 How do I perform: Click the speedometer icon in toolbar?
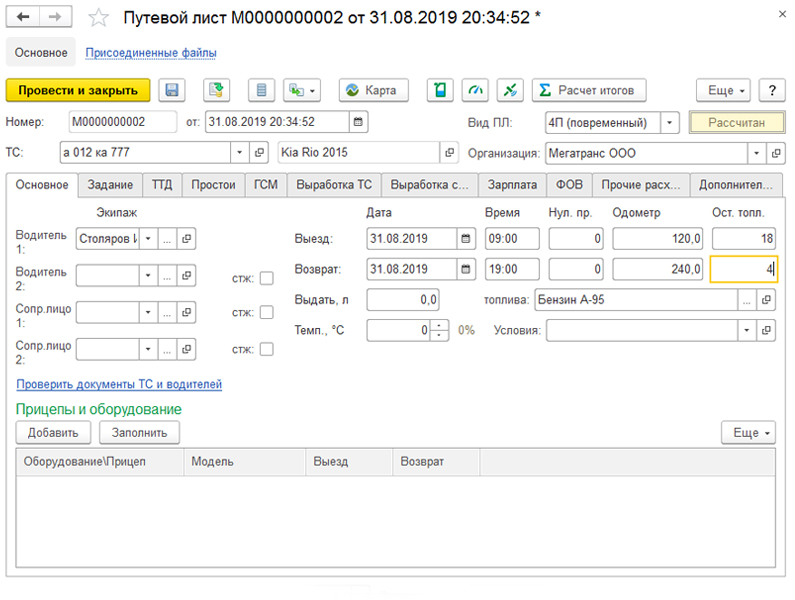[475, 90]
